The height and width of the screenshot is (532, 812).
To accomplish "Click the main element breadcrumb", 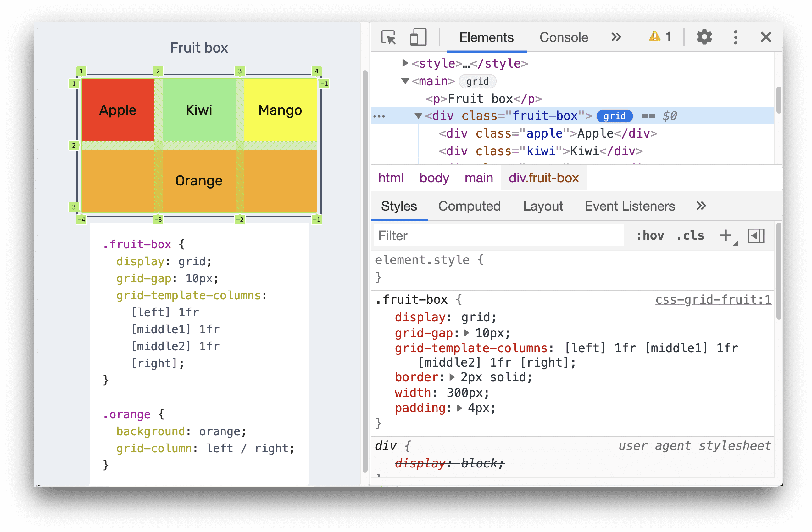I will click(478, 178).
